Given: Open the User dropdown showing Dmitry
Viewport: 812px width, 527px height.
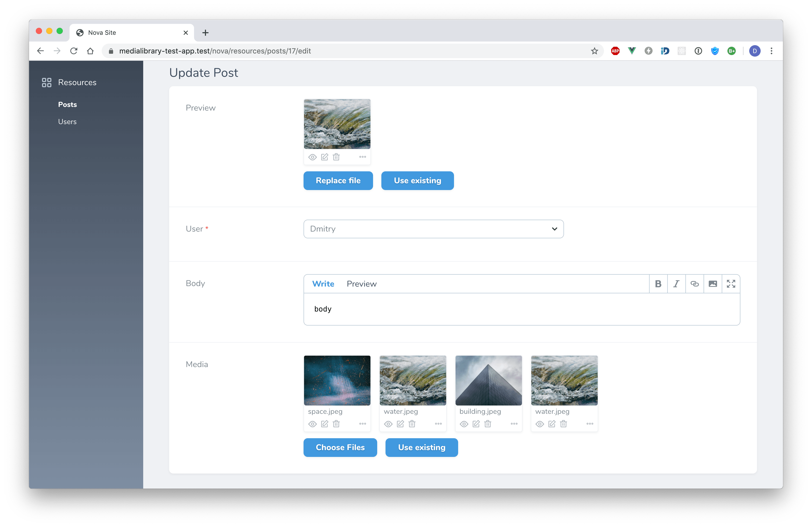Looking at the screenshot, I should click(x=433, y=229).
